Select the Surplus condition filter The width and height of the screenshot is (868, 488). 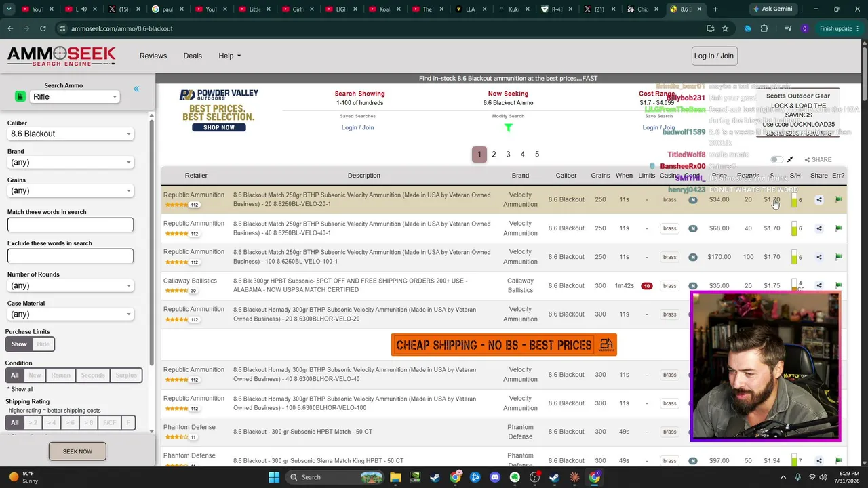pos(126,375)
